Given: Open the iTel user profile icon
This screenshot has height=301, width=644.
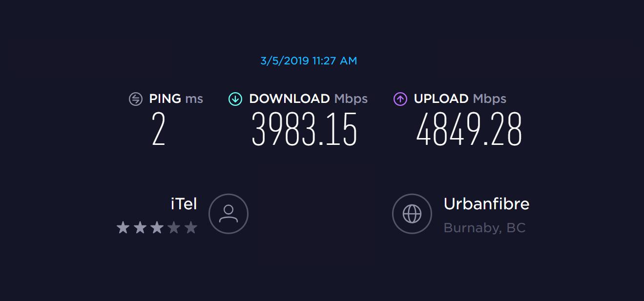Looking at the screenshot, I should (x=229, y=214).
